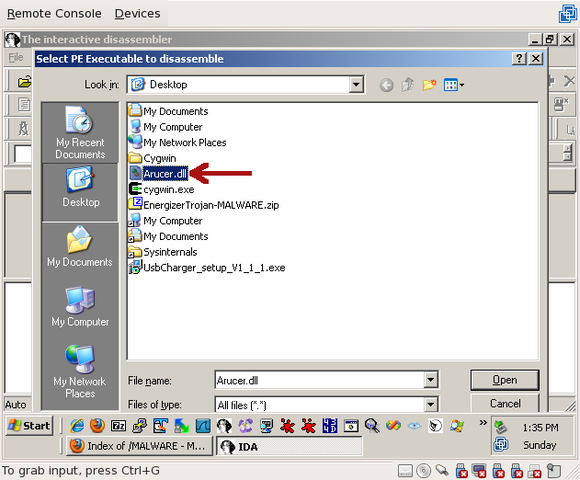The image size is (580, 480).
Task: Expand the Look in Desktop dropdown
Action: point(356,85)
